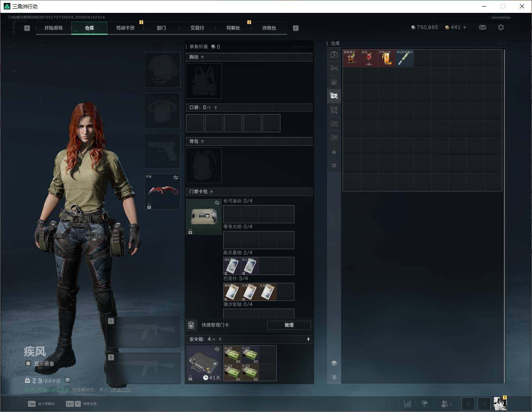Click the 管理 button
The width and height of the screenshot is (532, 412).
pos(289,325)
